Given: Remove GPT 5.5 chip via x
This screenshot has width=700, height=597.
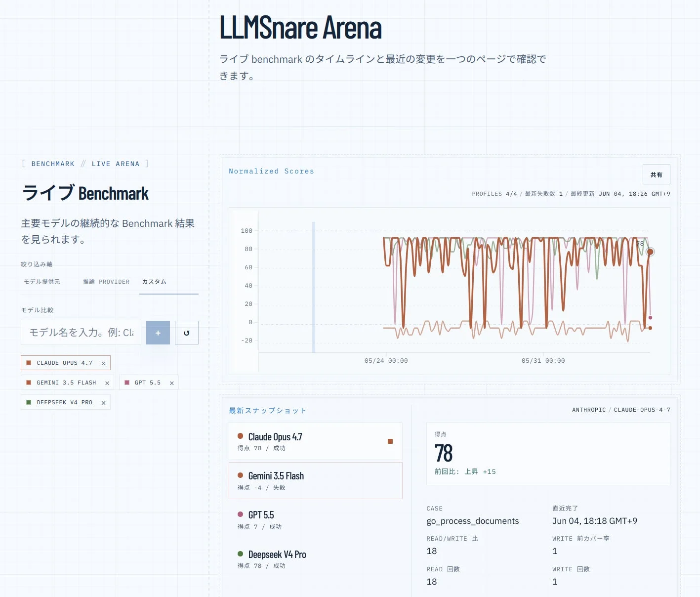Looking at the screenshot, I should coord(172,383).
